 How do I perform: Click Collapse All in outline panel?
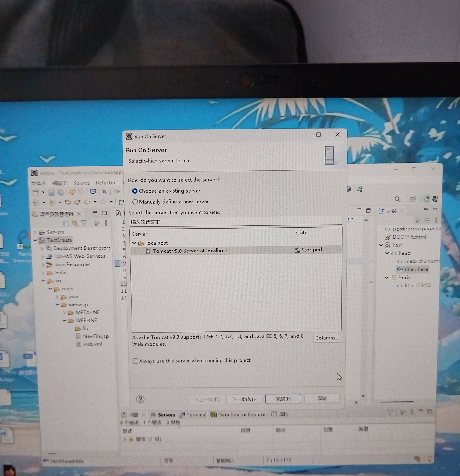click(427, 221)
